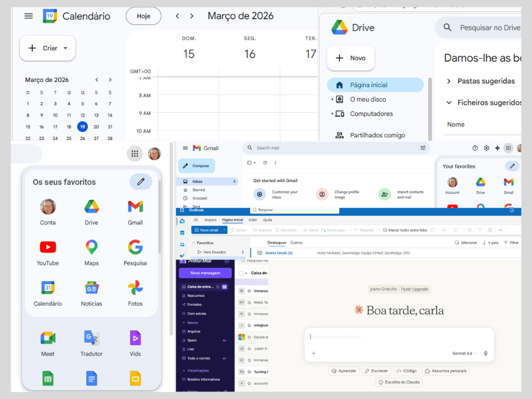Open the People icon in Outlook sidebar
This screenshot has height=399, width=532.
tap(182, 244)
